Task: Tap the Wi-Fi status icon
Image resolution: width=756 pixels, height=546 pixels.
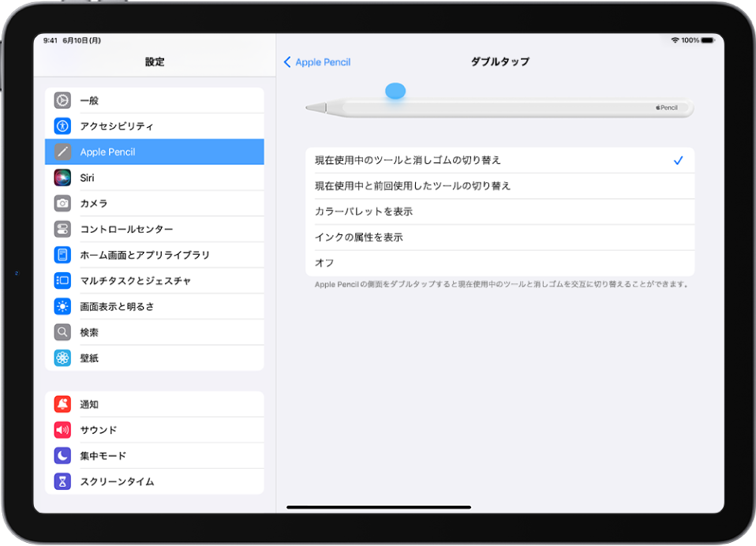Action: [675, 40]
